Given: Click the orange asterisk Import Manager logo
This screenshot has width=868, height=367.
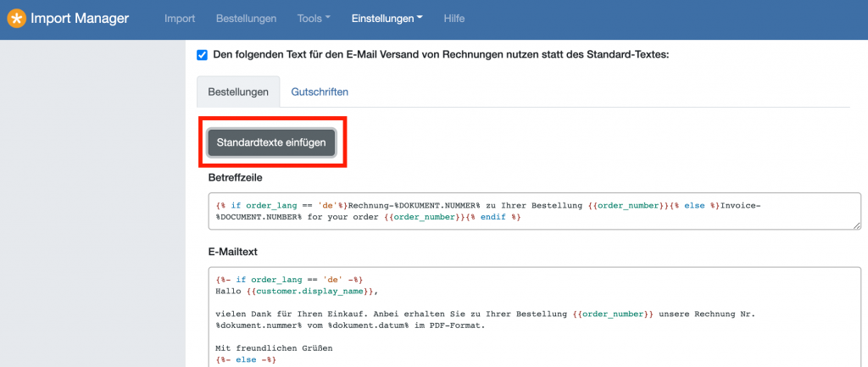Looking at the screenshot, I should click(x=17, y=19).
